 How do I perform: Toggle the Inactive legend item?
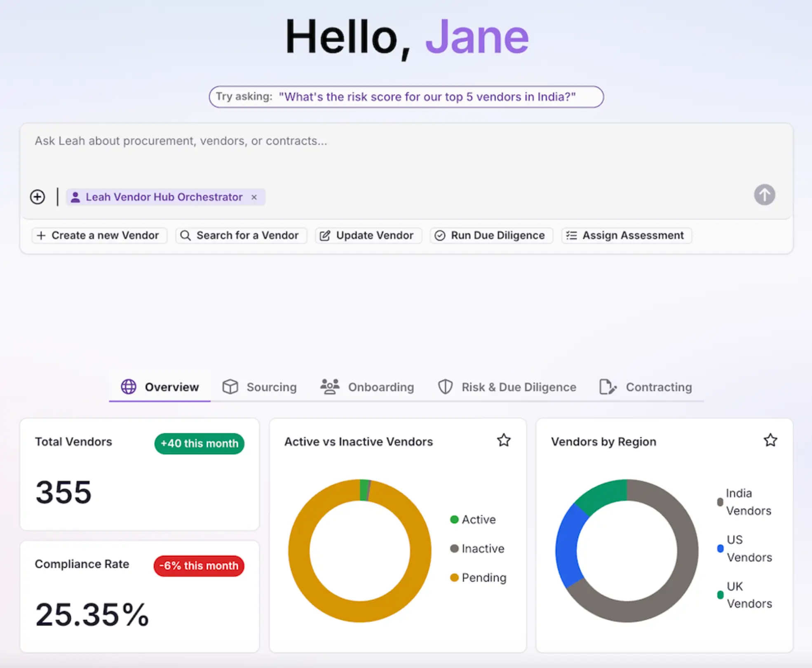[x=477, y=549]
